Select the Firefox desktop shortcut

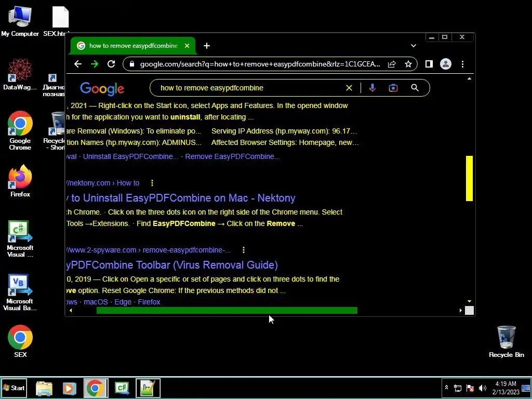coord(20,181)
